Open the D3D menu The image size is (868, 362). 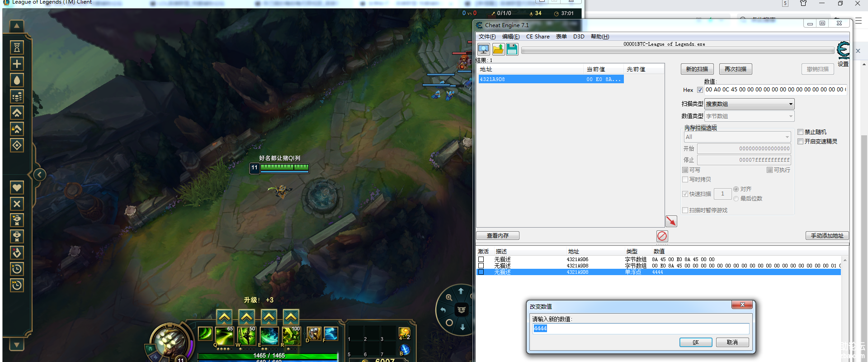[x=579, y=37]
